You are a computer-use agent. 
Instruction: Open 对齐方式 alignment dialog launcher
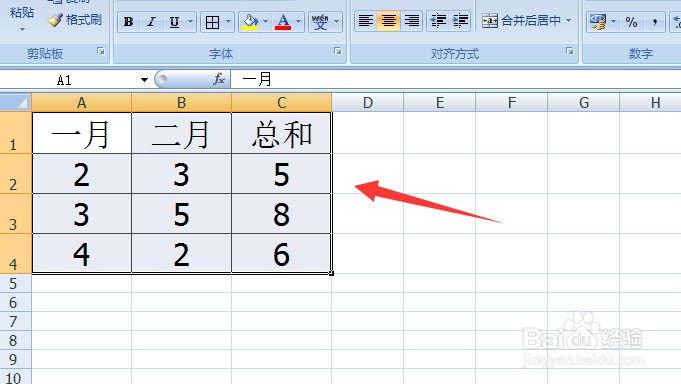569,51
